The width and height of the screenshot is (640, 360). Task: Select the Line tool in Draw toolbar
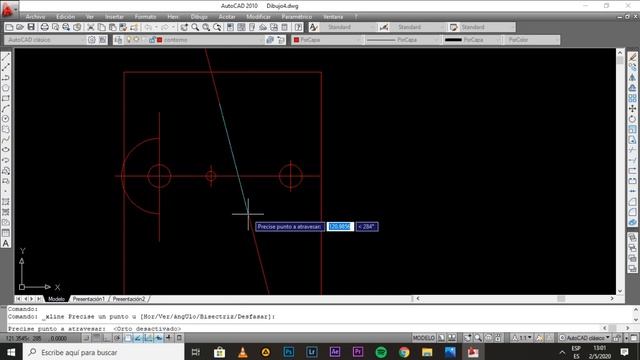tap(6, 57)
